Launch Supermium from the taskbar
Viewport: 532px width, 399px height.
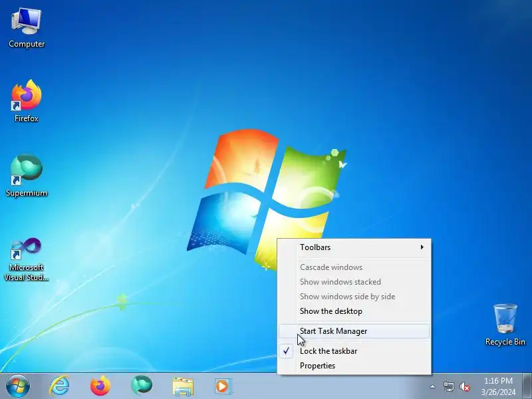point(142,386)
